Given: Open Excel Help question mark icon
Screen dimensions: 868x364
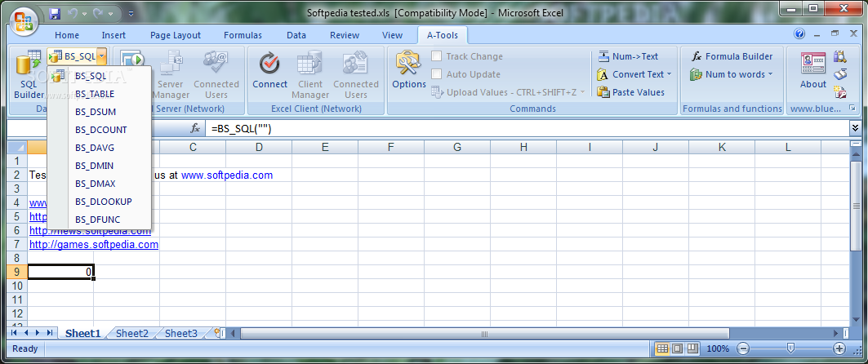Looking at the screenshot, I should [x=799, y=34].
